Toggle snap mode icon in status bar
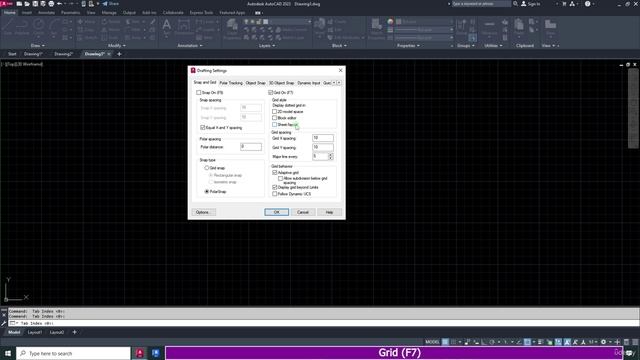Viewport: 640px width, 360px height. click(x=453, y=342)
